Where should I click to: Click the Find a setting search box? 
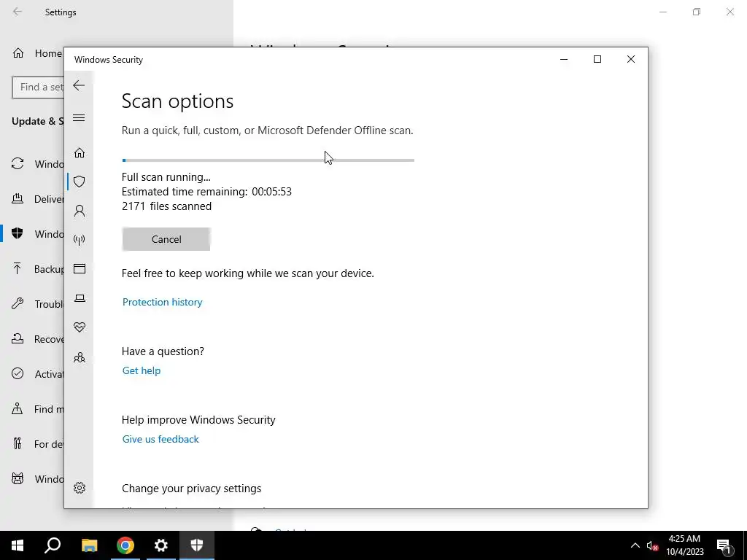38,87
